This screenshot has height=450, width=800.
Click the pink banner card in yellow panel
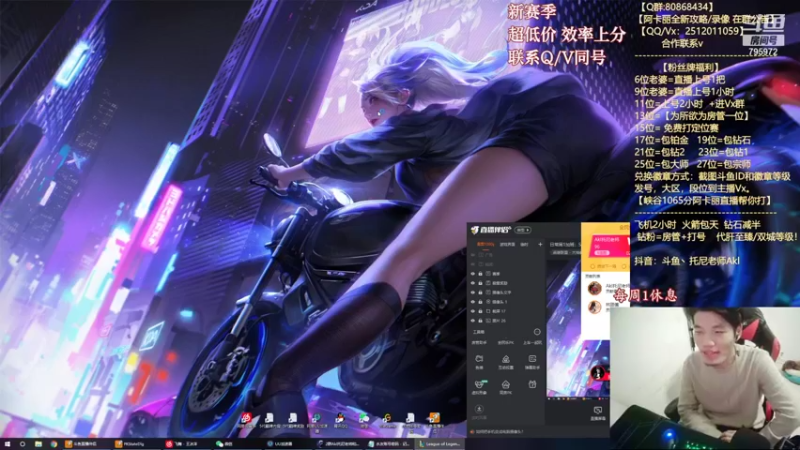[610, 245]
